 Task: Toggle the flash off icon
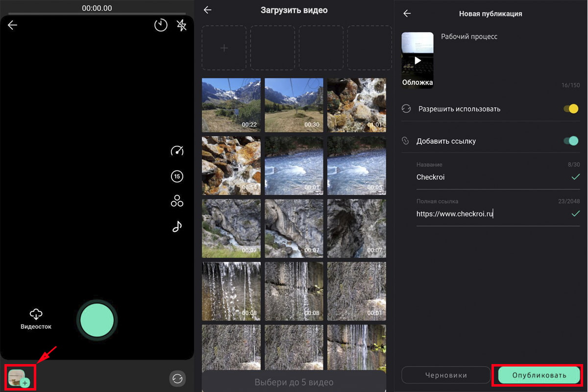click(182, 25)
